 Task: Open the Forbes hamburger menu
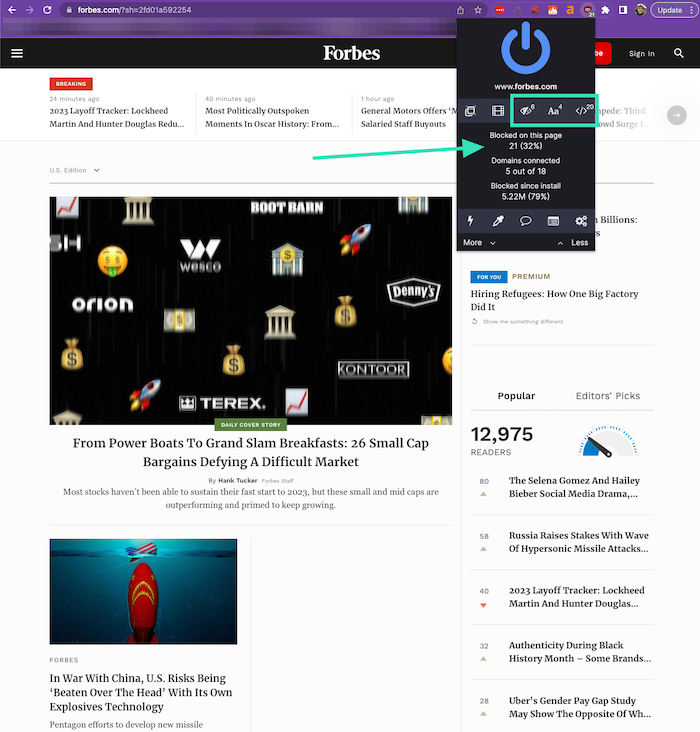[x=17, y=53]
